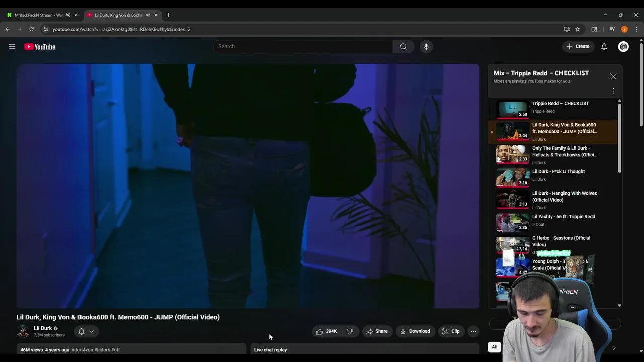Play Lil Yachty - 66 ft. Trippie Redd
The width and height of the screenshot is (644, 362).
pyautogui.click(x=552, y=222)
